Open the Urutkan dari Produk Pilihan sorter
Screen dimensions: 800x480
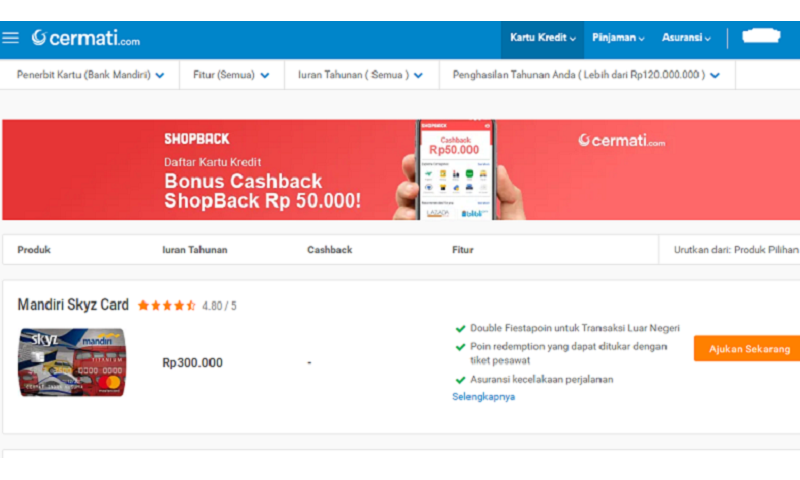(x=736, y=249)
